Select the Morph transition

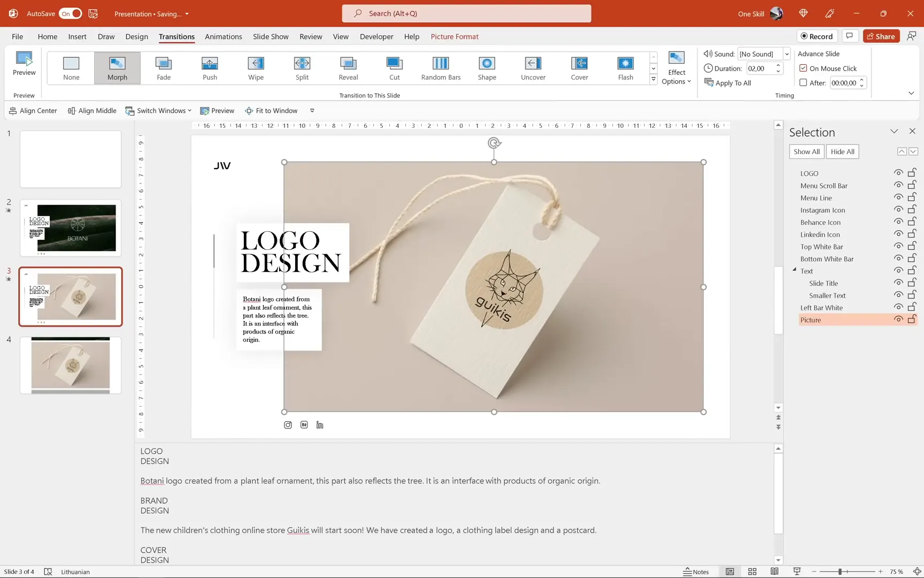point(117,68)
